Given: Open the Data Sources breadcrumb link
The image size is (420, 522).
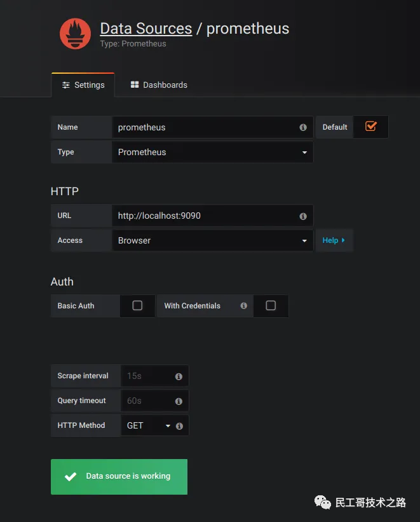Looking at the screenshot, I should click(146, 29).
